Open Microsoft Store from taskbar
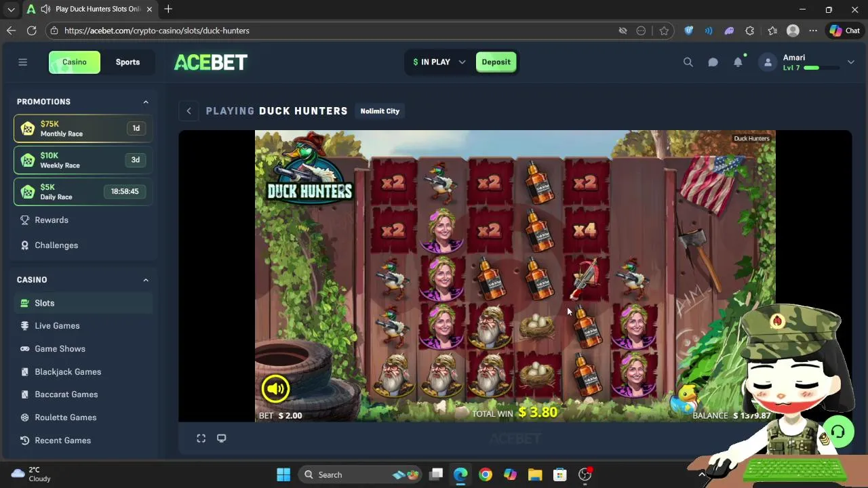This screenshot has height=488, width=868. pyautogui.click(x=559, y=474)
